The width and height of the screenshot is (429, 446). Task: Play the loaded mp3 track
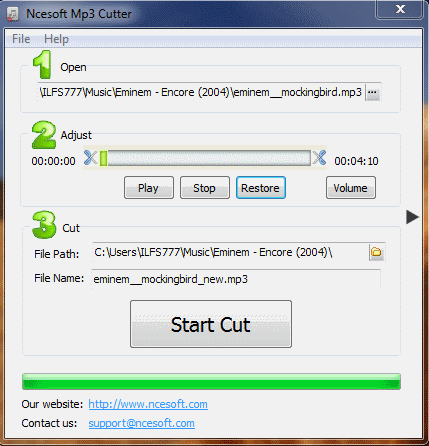(x=149, y=188)
